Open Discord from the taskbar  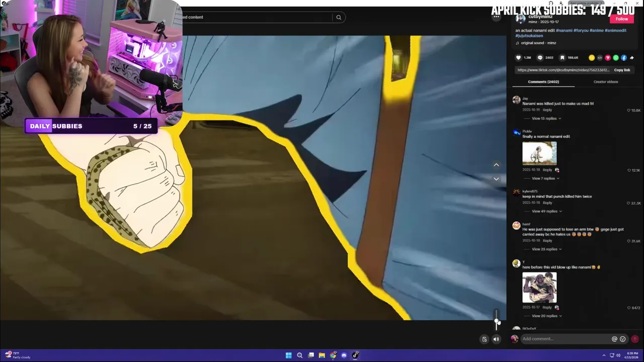tap(344, 355)
